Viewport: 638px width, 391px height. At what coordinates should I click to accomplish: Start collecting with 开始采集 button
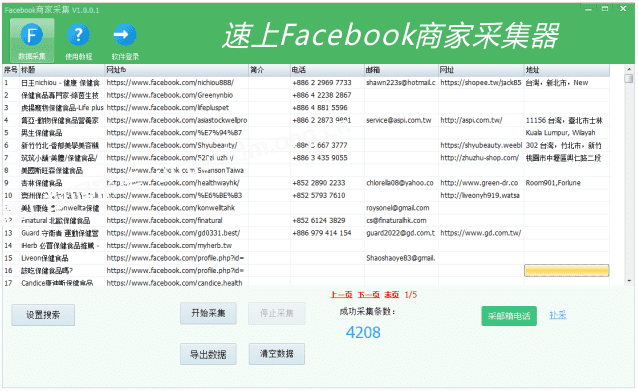(x=208, y=313)
